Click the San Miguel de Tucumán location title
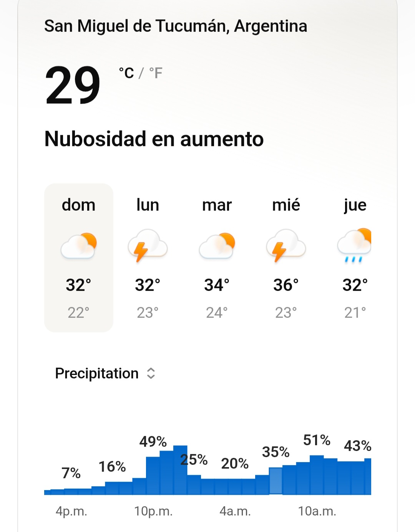 [176, 26]
